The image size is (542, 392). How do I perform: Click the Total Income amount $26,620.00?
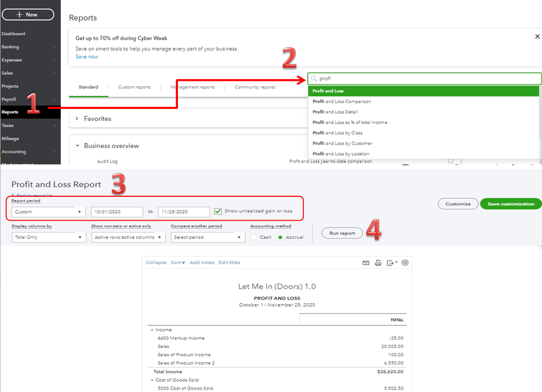(390, 372)
